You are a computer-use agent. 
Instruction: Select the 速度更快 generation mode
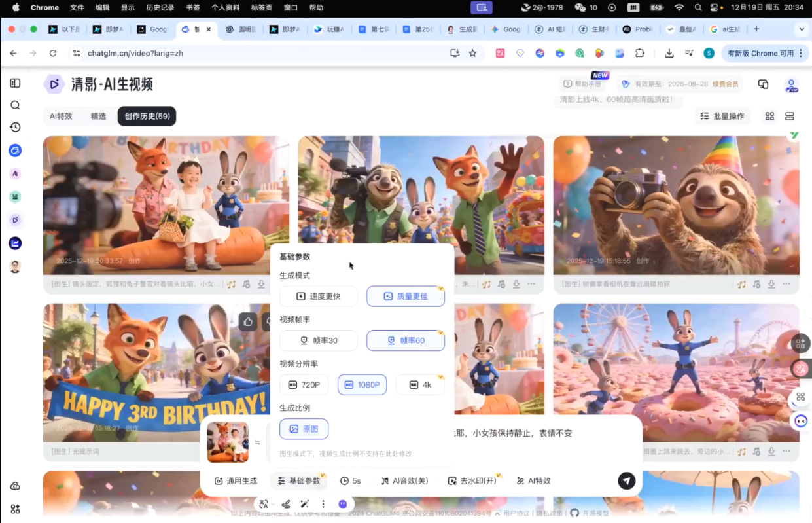[x=319, y=297]
